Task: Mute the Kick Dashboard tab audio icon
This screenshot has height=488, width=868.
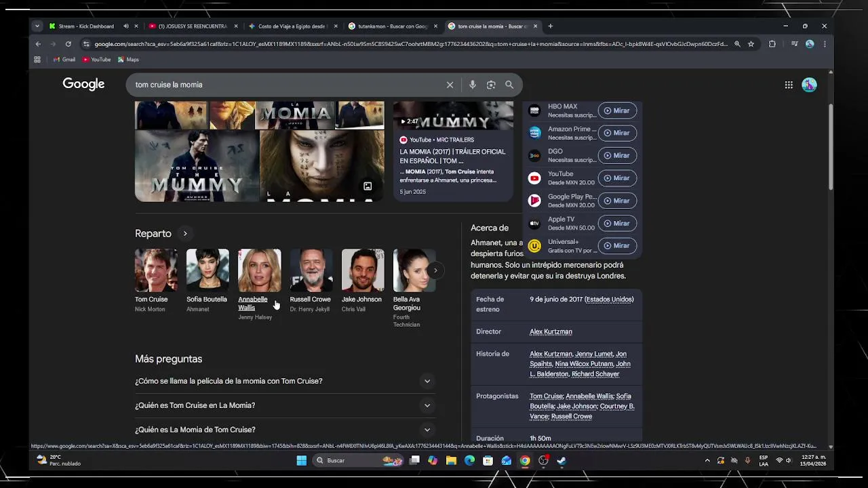Action: click(x=125, y=26)
